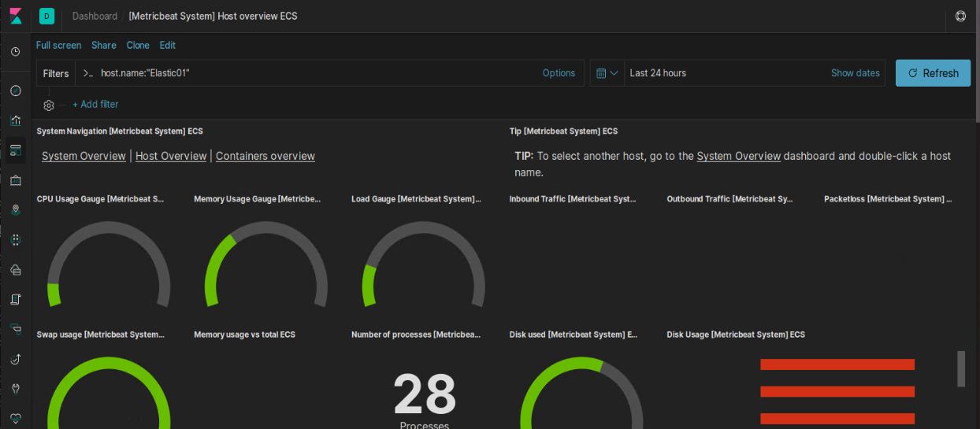The height and width of the screenshot is (429, 980).
Task: Open Dev Tools wrench icon in the sidebar
Action: 16,389
